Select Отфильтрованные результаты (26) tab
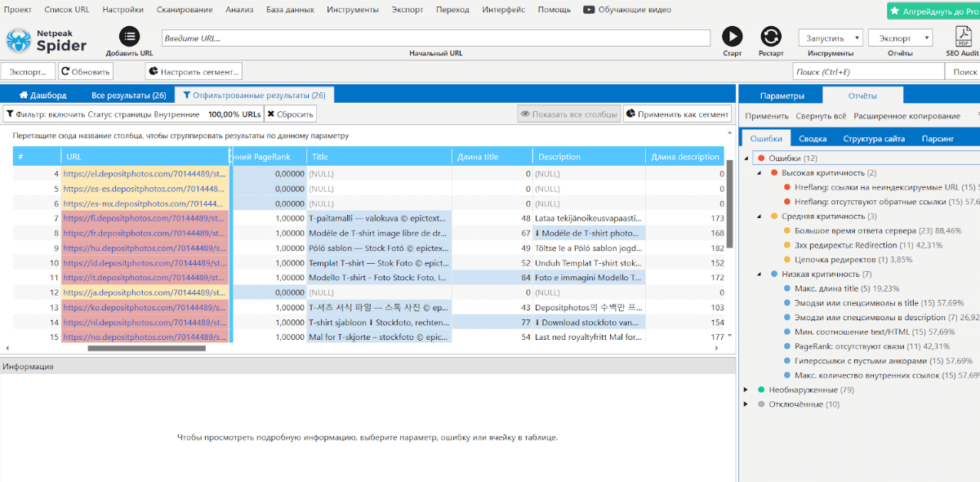Viewport: 980px width, 482px height. 254,95
